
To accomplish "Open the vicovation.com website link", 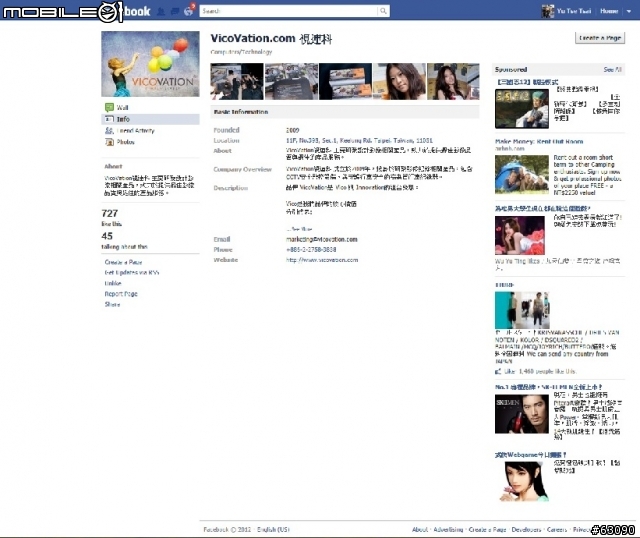I will click(322, 260).
